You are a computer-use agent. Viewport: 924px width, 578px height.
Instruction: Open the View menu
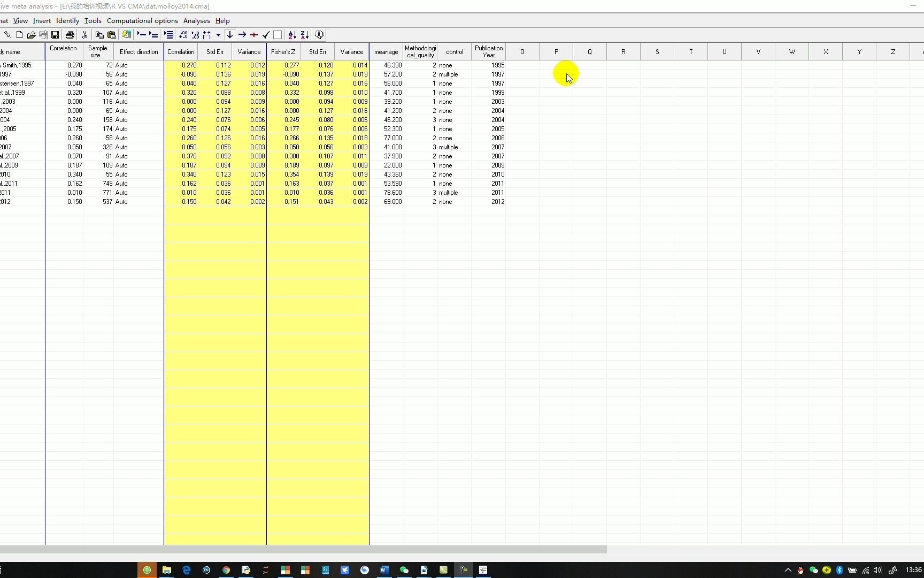[x=20, y=21]
